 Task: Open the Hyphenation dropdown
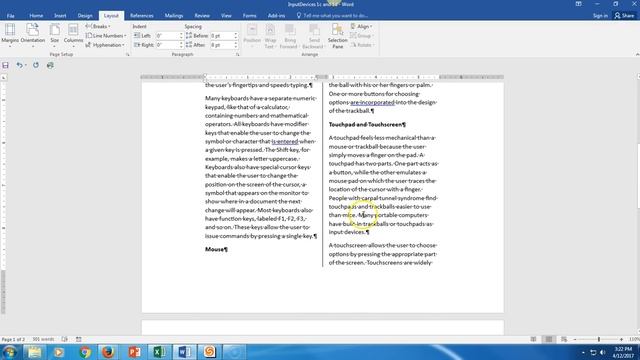tap(105, 45)
